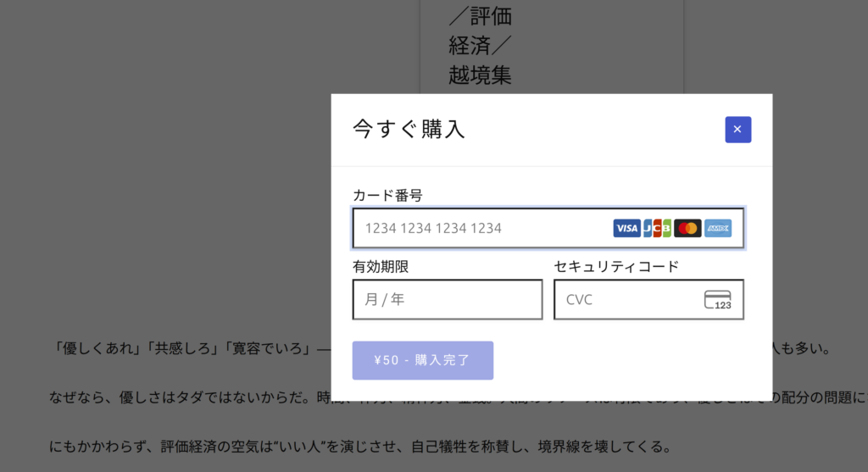Click the 経済／ text in background
The height and width of the screenshot is (472, 868).
(480, 46)
